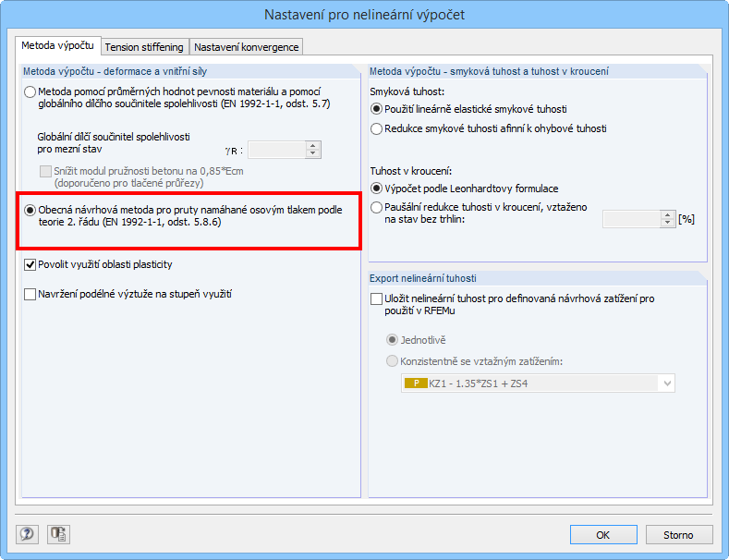Screen dimensions: 729x560
Task: Check Uložit nelineární tuhost checkbox
Action: click(x=376, y=298)
